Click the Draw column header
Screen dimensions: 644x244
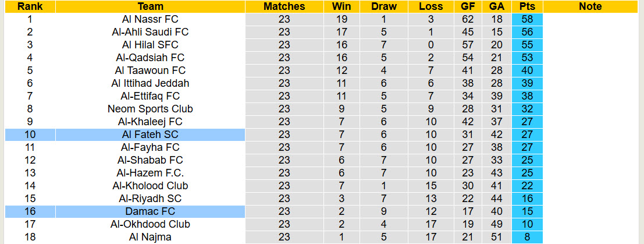click(x=384, y=6)
